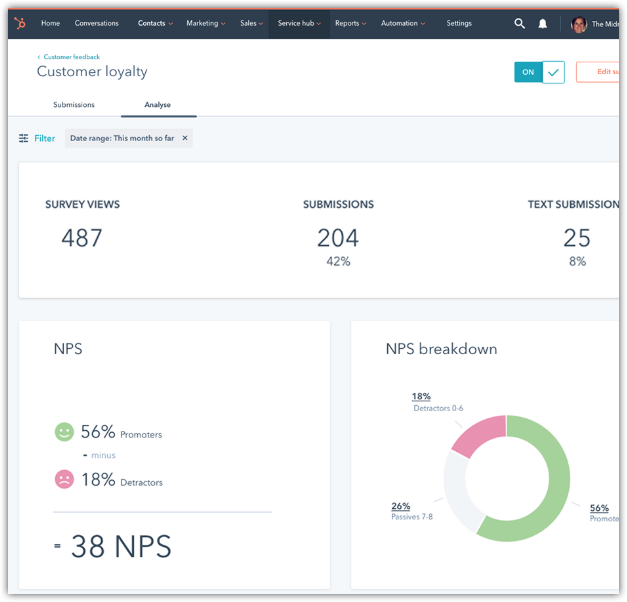This screenshot has height=602, width=627.
Task: Toggle the survey ON switch
Action: pyautogui.click(x=529, y=72)
